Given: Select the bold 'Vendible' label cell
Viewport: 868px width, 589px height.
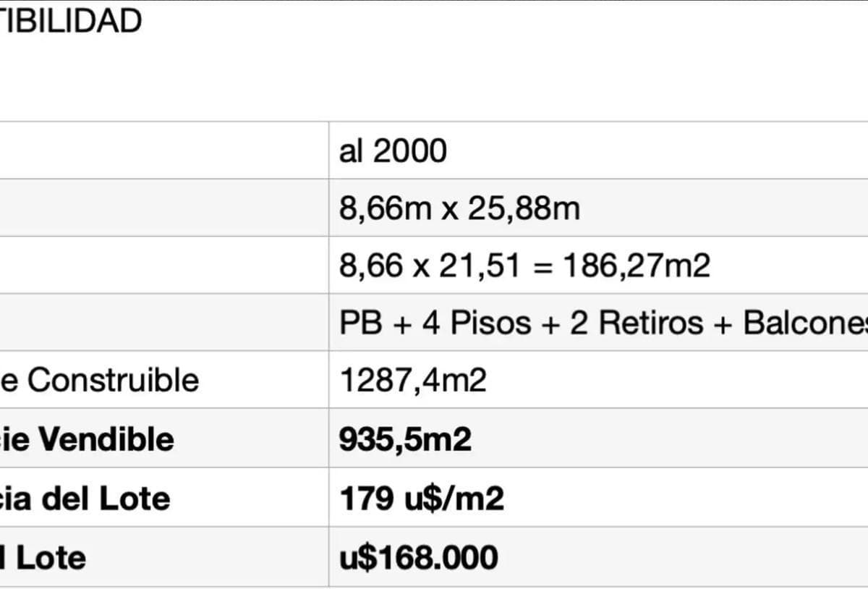Looking at the screenshot, I should (x=87, y=439).
